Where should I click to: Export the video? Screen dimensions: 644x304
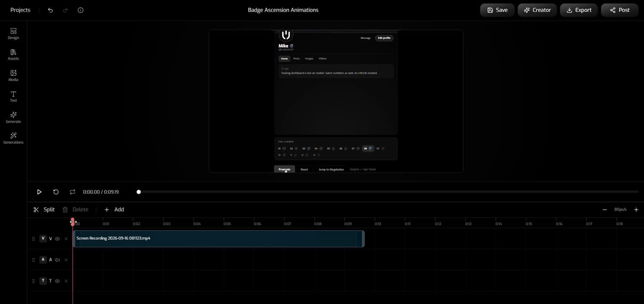[579, 10]
